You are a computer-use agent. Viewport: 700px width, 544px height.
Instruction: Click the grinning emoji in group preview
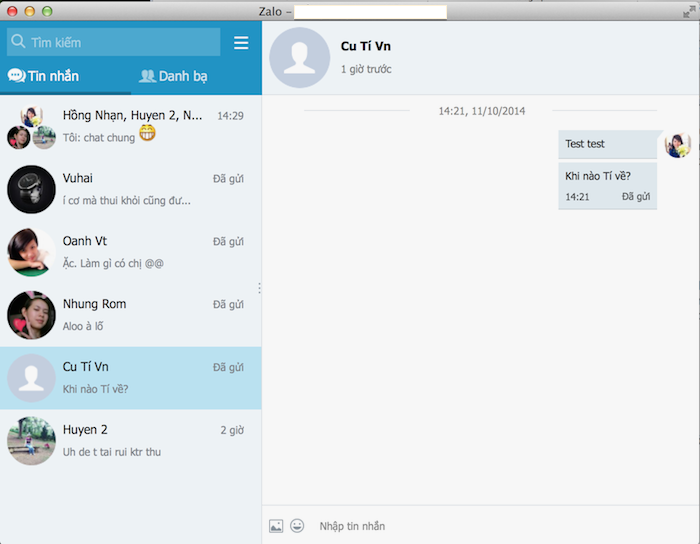[x=147, y=133]
